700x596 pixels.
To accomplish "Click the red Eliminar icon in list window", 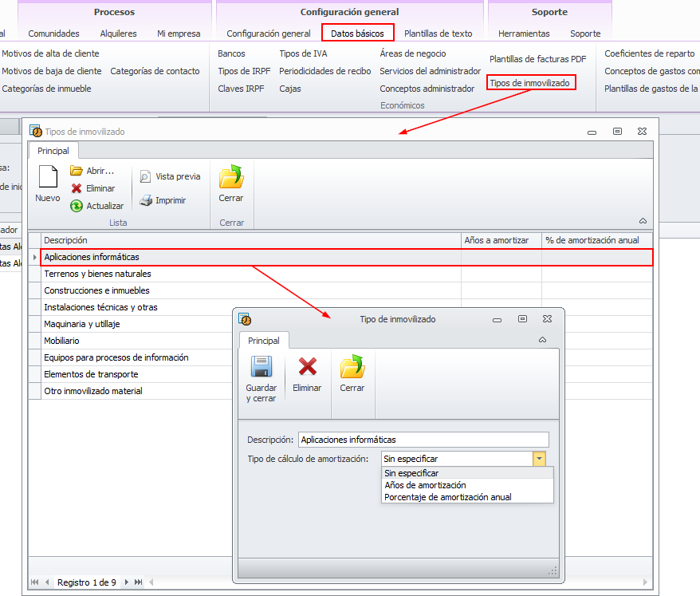I will click(77, 188).
